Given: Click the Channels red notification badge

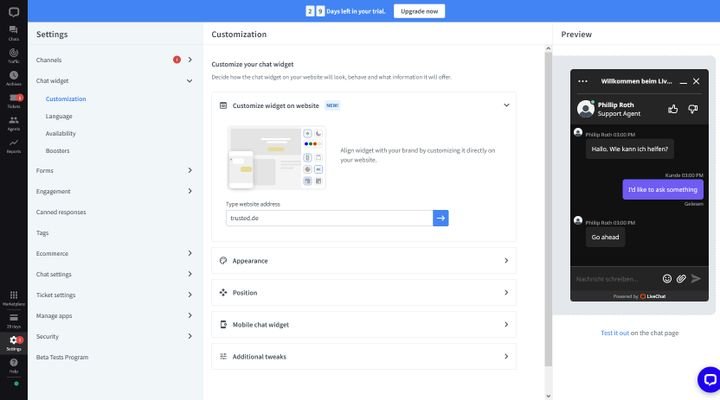Looking at the screenshot, I should click(177, 60).
